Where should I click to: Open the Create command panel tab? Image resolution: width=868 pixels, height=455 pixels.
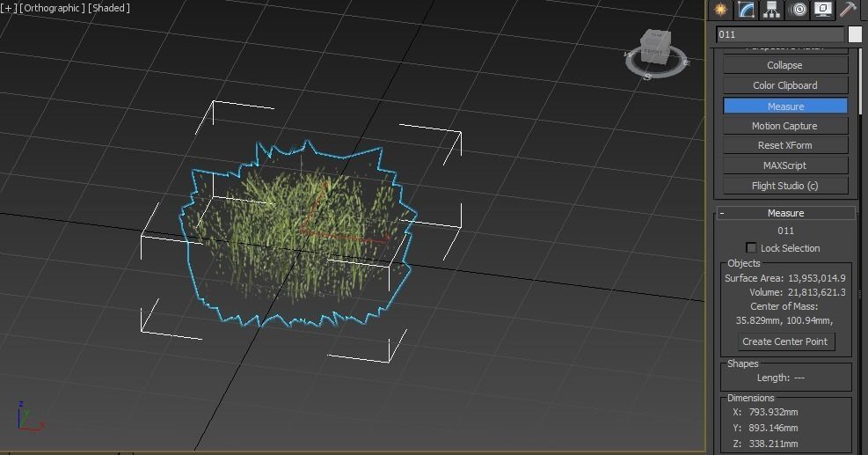pos(720,10)
